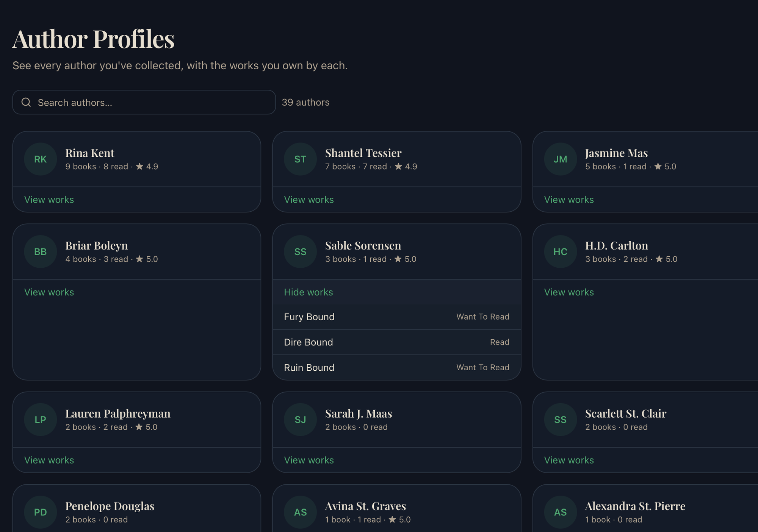Click Alexandra St. Pierre's 1 book stats line
The height and width of the screenshot is (532, 758).
click(x=614, y=520)
